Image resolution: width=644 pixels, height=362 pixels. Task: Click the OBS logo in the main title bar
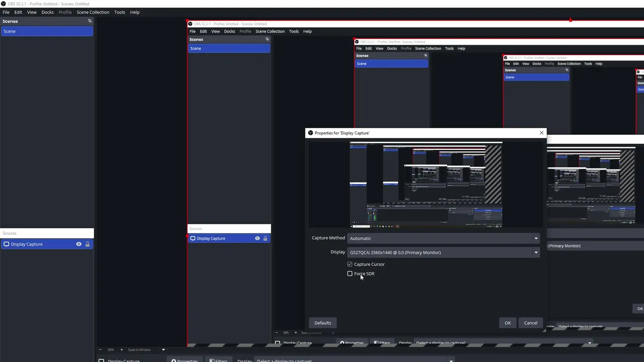4,4
